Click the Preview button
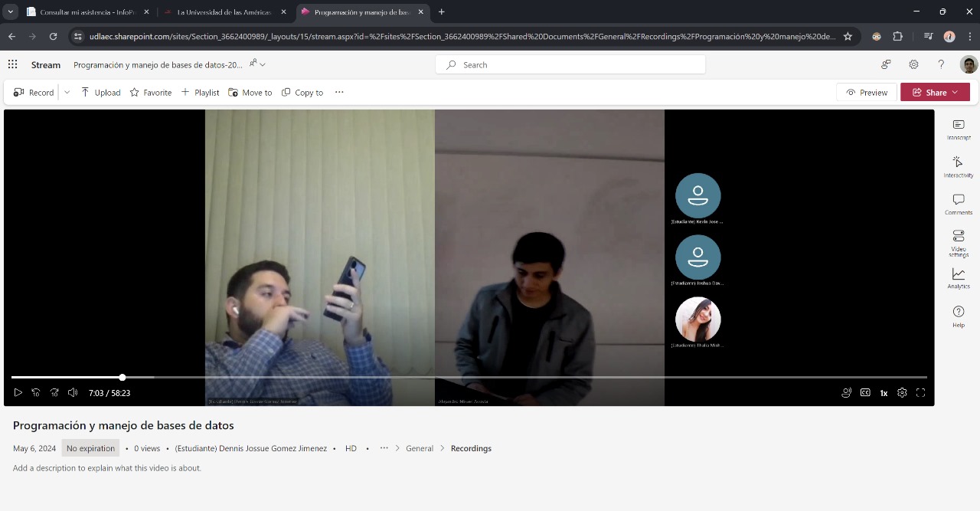 [867, 92]
